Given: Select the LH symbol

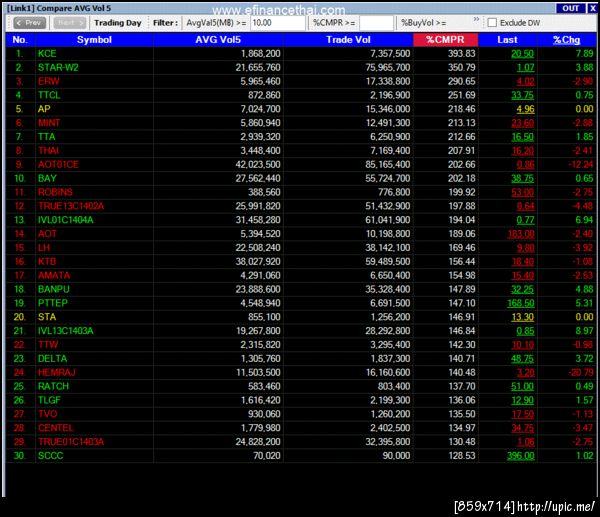Looking at the screenshot, I should 44,248.
